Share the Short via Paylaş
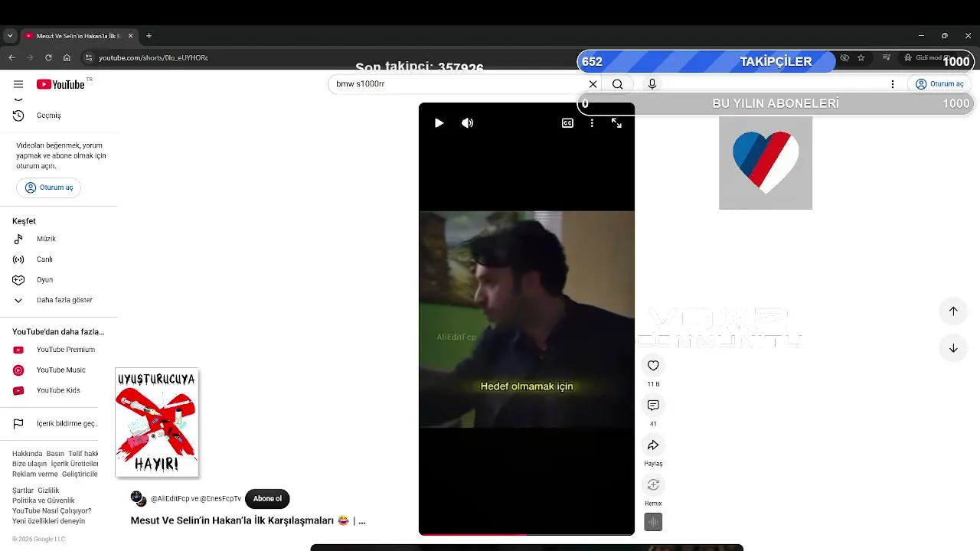The height and width of the screenshot is (551, 980). pyautogui.click(x=653, y=445)
